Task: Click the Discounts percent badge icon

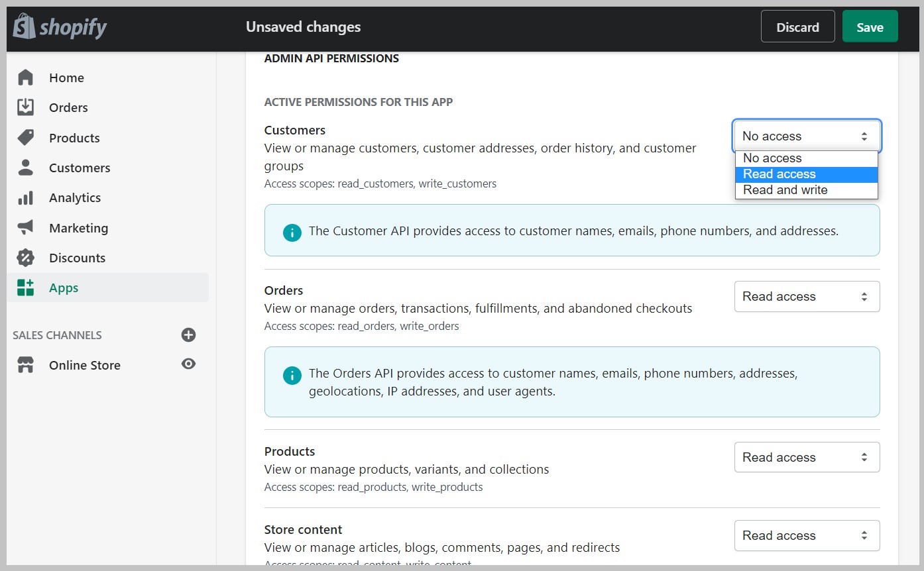Action: (x=25, y=258)
